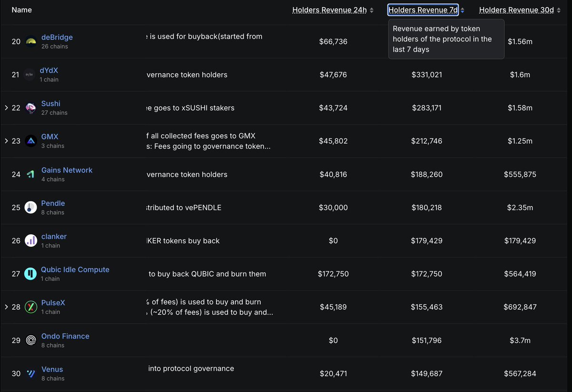Click the Qubic Idle Compute logo icon

(x=31, y=274)
